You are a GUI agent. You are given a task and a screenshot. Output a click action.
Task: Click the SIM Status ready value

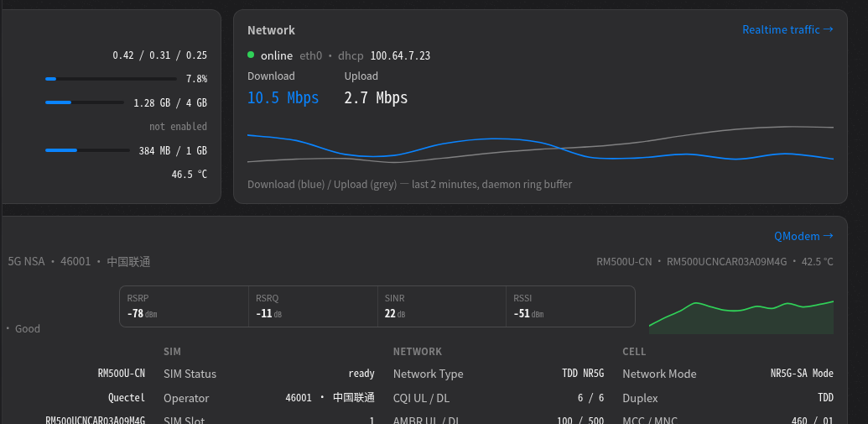pyautogui.click(x=361, y=374)
